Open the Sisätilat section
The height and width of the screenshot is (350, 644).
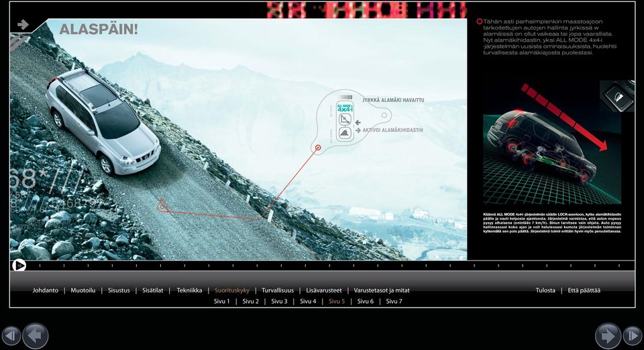pyautogui.click(x=153, y=290)
